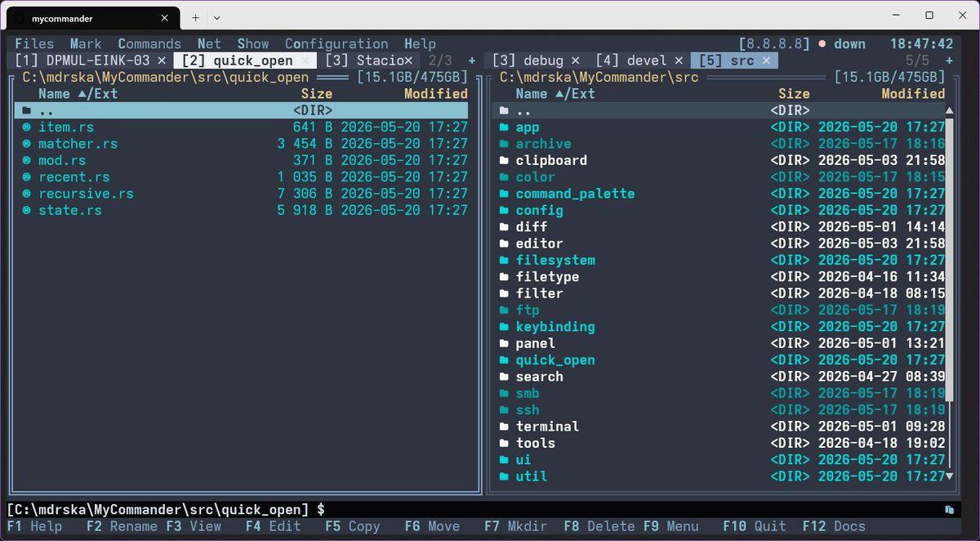Open the Show menu
980x541 pixels.
[x=253, y=44]
